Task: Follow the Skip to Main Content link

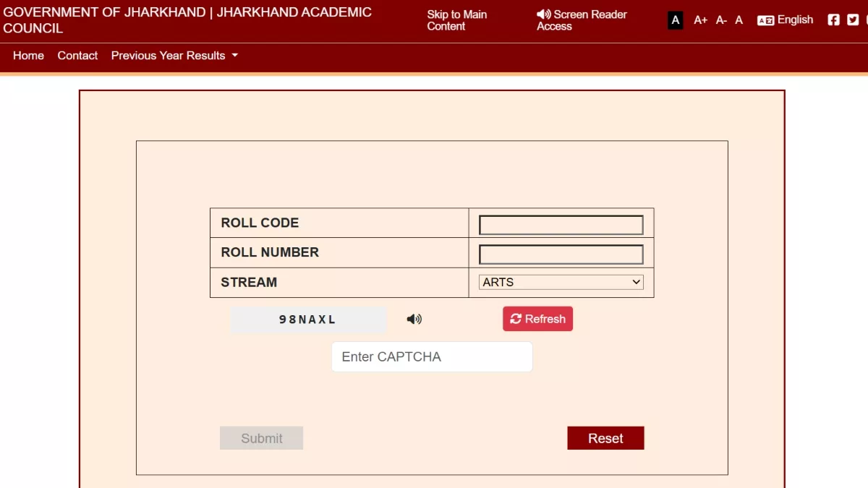Action: point(456,20)
